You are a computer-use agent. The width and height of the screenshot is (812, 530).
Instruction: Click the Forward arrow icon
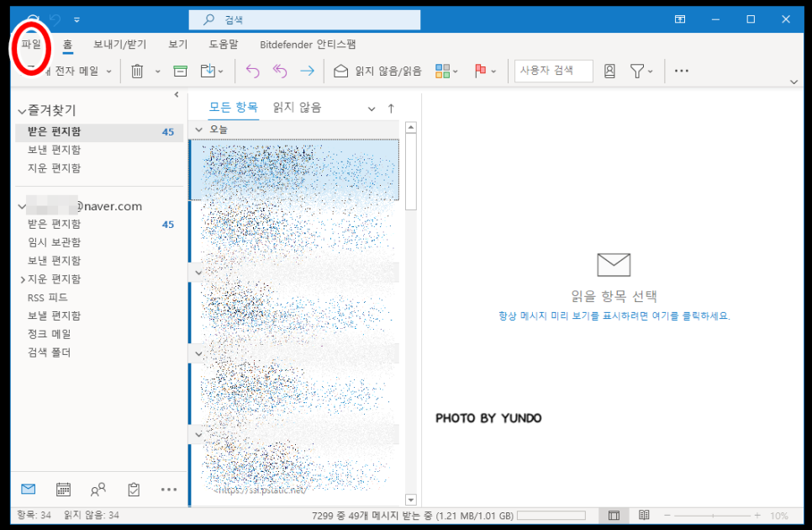coord(307,71)
